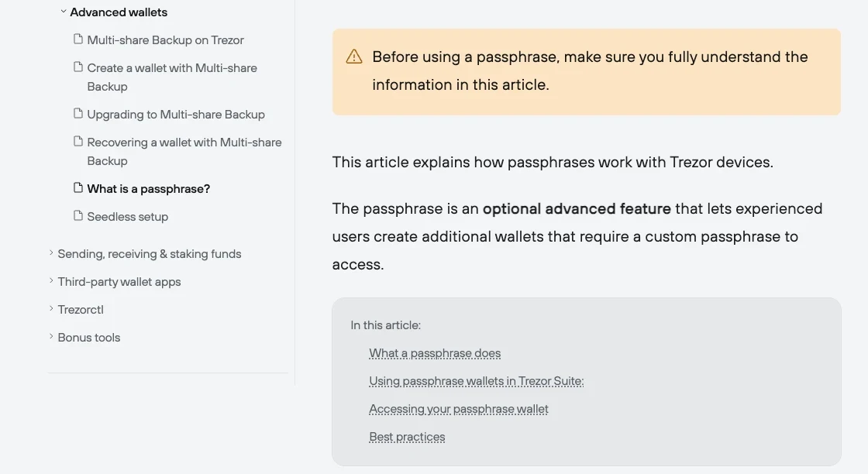This screenshot has width=868, height=474.
Task: Click the 'Before using a passphrase' warning text
Action: [590, 70]
